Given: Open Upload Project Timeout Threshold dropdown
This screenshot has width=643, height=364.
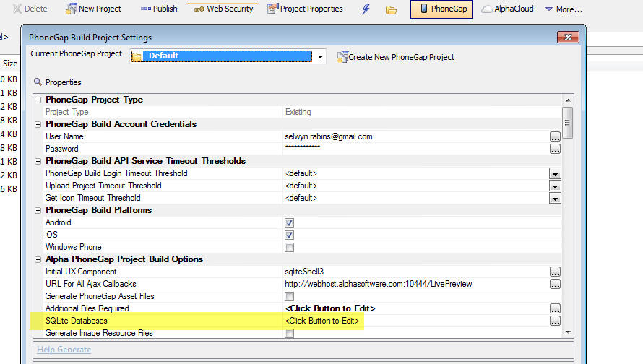Looking at the screenshot, I should [555, 186].
